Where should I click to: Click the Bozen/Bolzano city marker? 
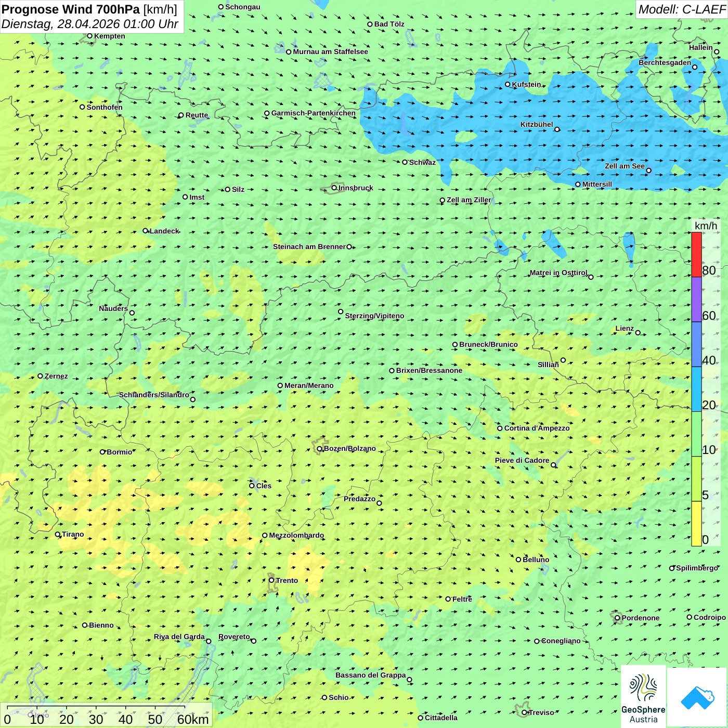[320, 449]
